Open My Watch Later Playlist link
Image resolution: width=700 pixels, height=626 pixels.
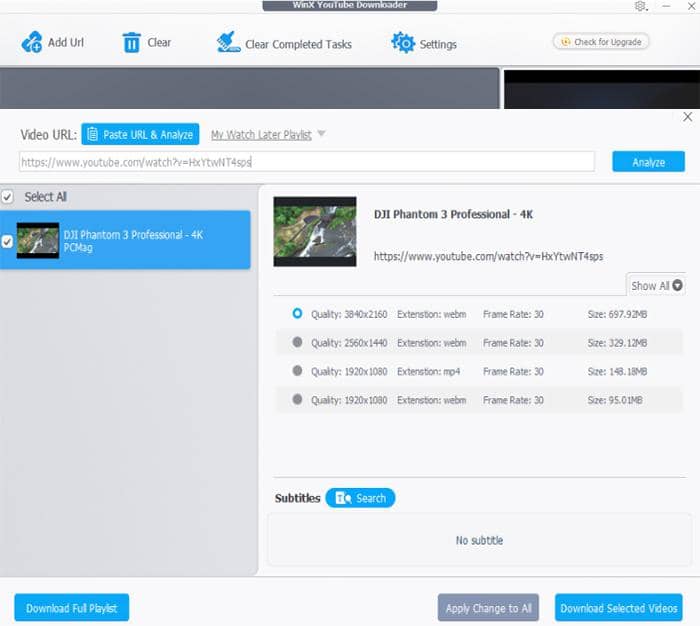coord(261,134)
